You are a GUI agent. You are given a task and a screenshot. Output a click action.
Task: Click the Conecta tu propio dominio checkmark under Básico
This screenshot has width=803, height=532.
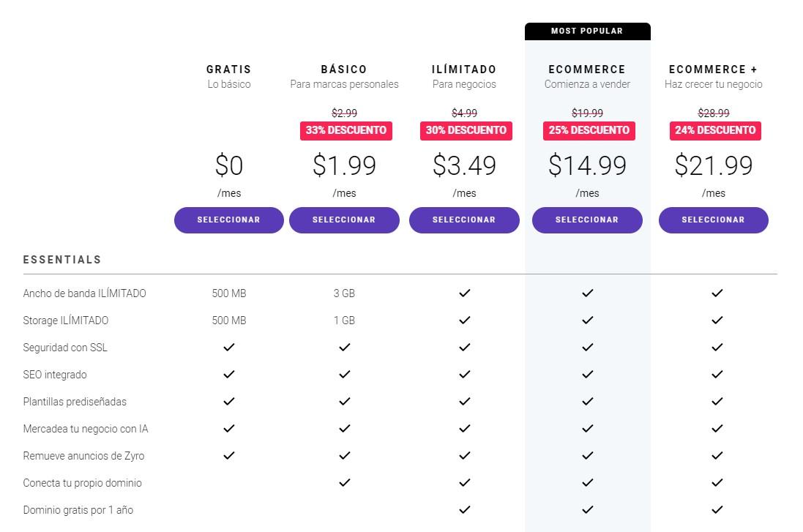click(344, 482)
